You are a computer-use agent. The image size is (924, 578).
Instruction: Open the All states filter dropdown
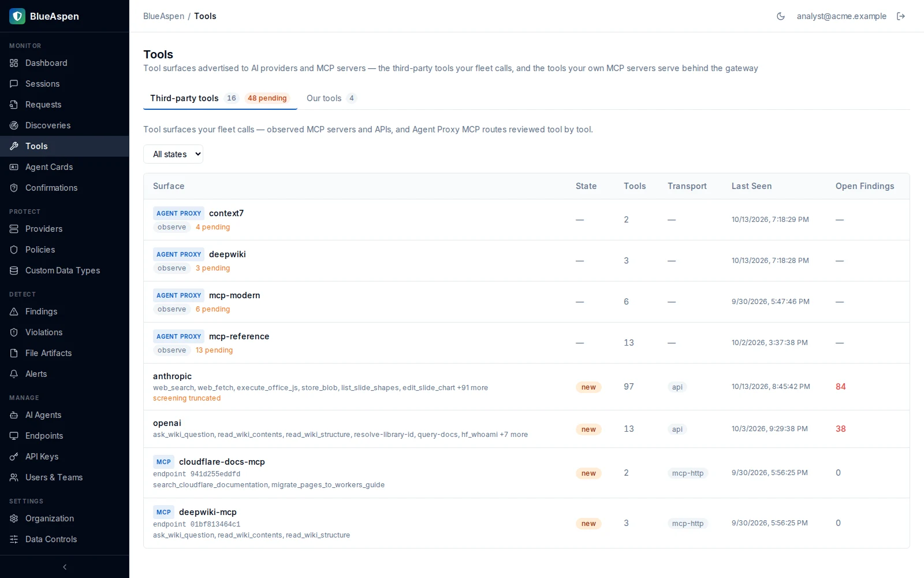173,154
